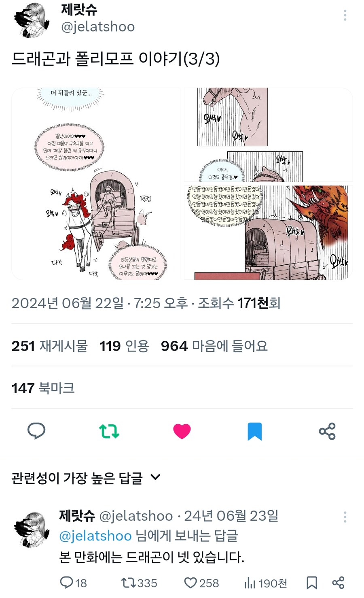Share the reply using the share icon
This screenshot has height=598, width=364.
click(x=338, y=583)
